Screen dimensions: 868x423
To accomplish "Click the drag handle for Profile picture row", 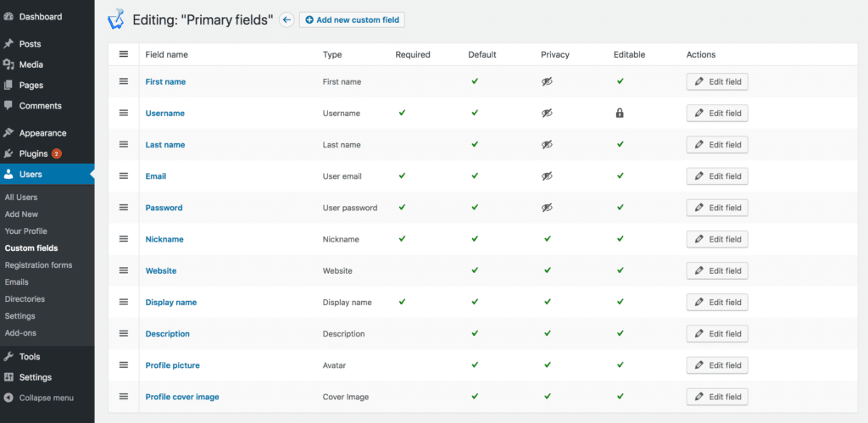I will pyautogui.click(x=124, y=365).
